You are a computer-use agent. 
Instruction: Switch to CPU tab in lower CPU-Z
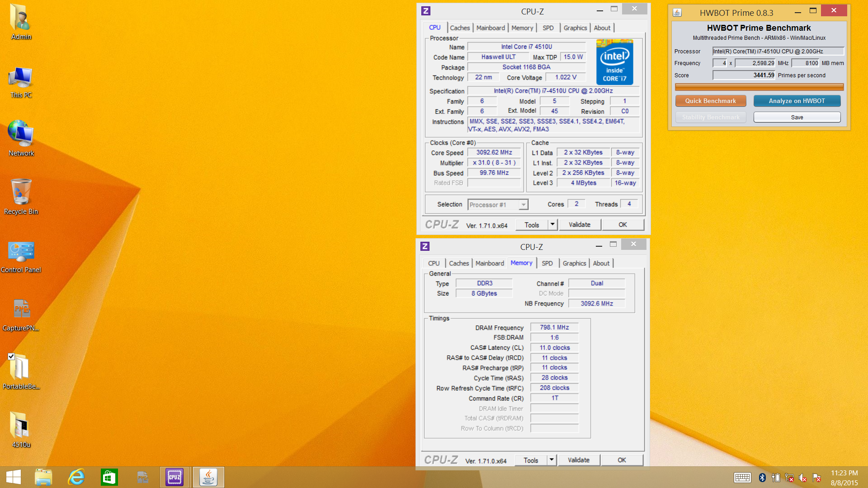434,263
